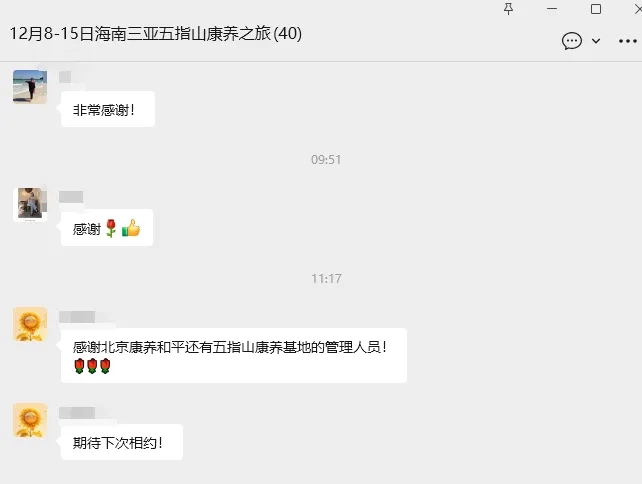The width and height of the screenshot is (642, 484).
Task: Open the chat bubble icon in header
Action: click(x=572, y=41)
